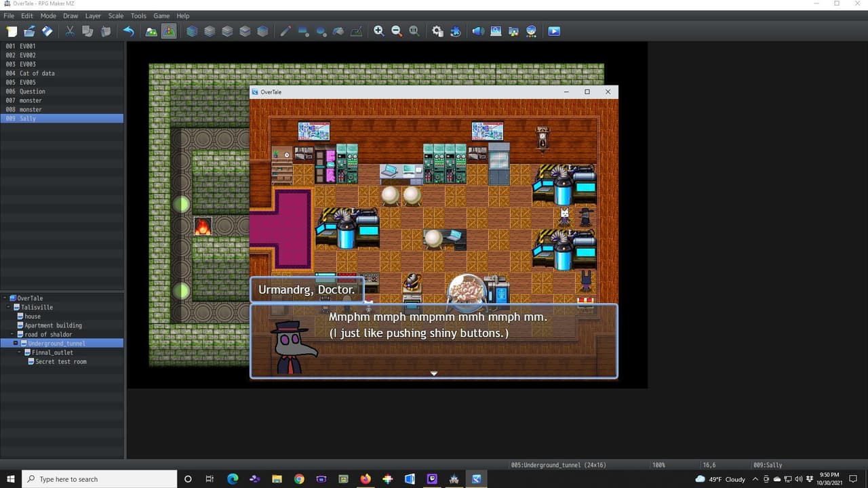Screen dimensions: 868x488
Task: Click the fire event tile on the map
Action: click(x=203, y=226)
